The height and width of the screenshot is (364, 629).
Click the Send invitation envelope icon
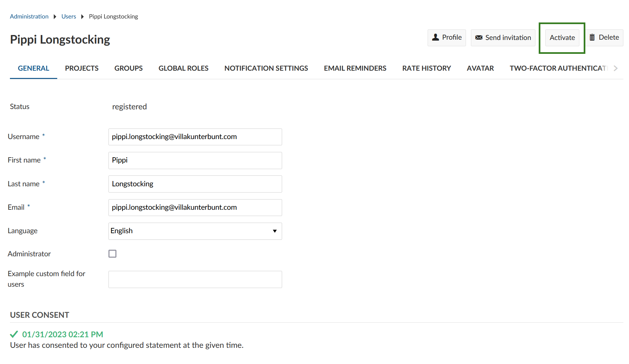pos(478,37)
